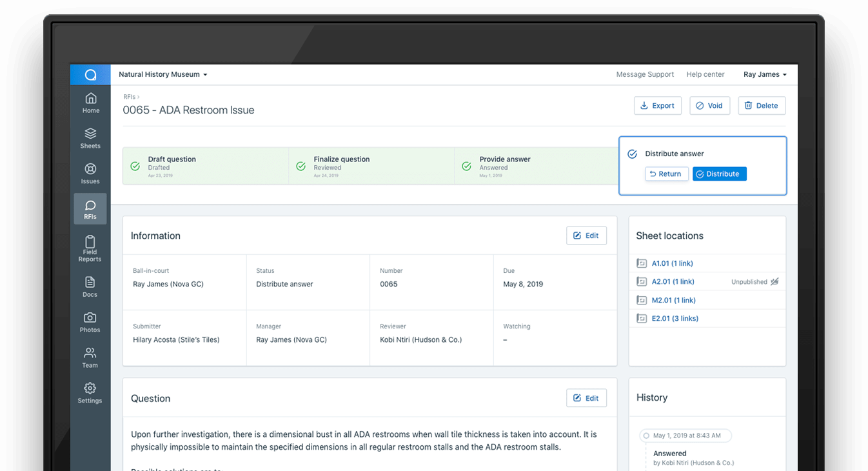
Task: Open the Team section
Action: click(90, 357)
